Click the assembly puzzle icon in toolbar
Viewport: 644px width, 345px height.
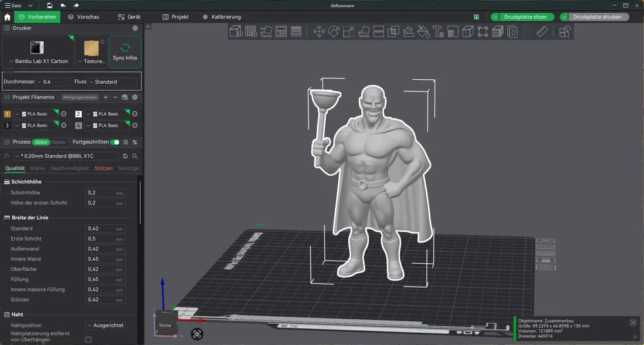565,32
